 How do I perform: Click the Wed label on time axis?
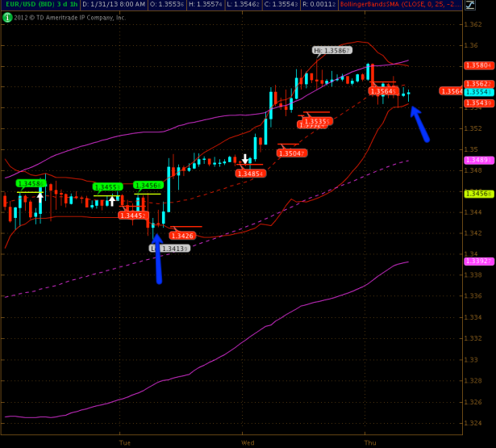248,442
